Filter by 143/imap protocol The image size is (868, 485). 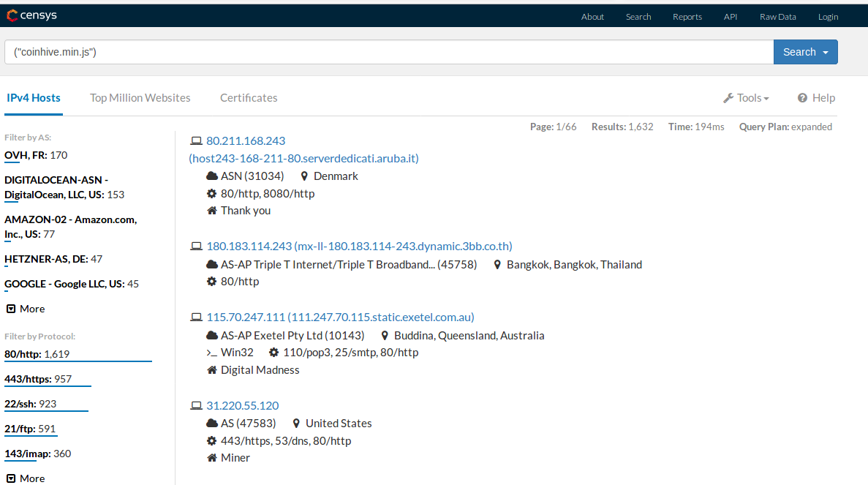tap(37, 454)
